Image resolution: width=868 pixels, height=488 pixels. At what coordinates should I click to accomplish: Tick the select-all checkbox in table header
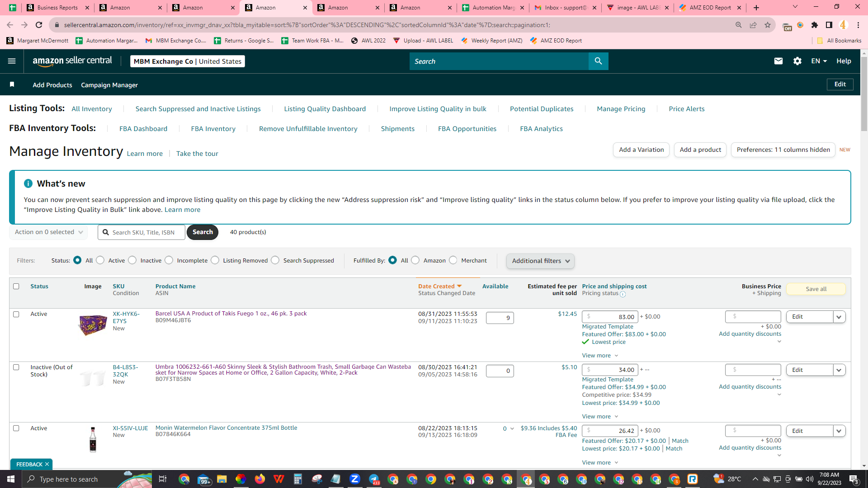click(16, 286)
